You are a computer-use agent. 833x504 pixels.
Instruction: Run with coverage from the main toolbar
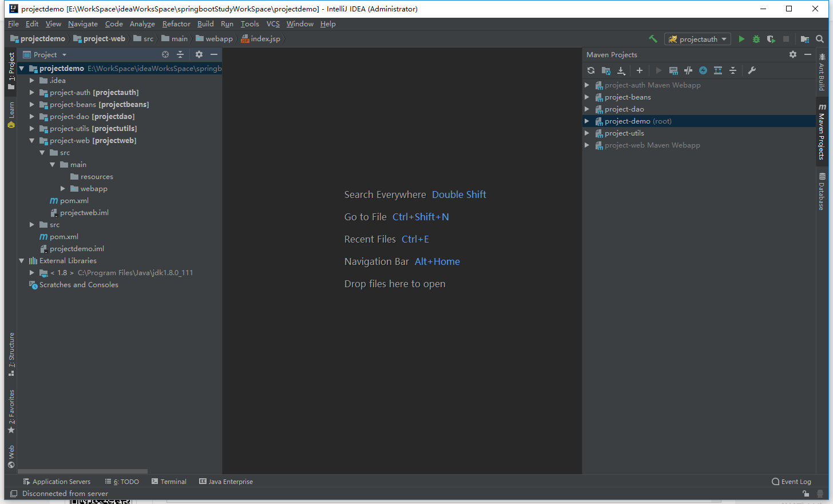771,39
